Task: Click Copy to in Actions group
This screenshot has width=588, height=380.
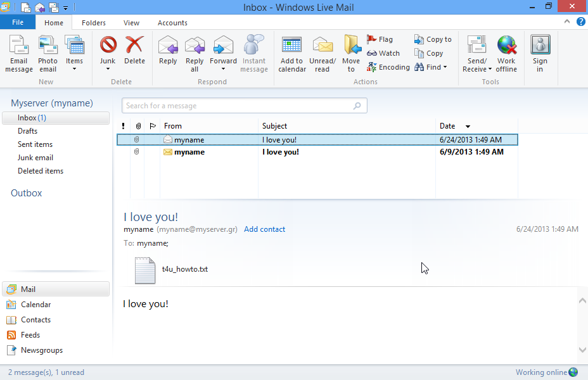Action: pos(433,39)
